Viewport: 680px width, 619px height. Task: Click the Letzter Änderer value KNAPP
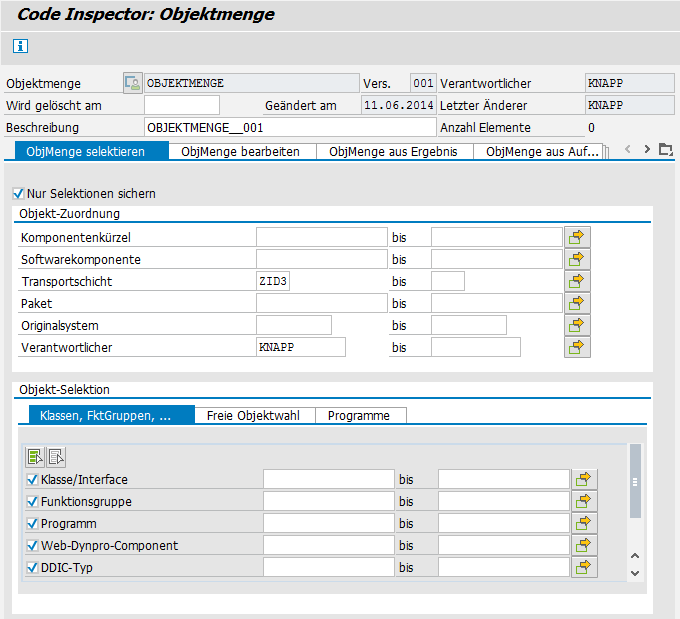630,105
